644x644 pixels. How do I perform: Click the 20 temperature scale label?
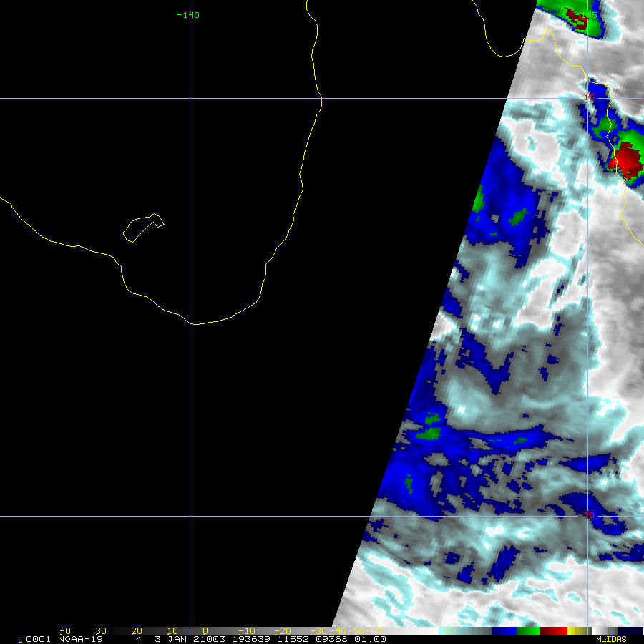coord(137,631)
